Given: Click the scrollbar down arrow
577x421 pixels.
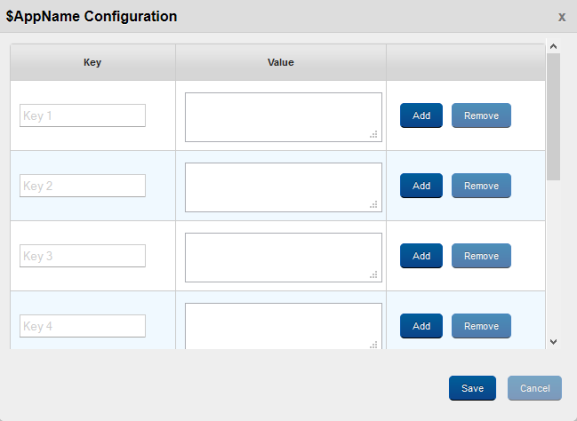Looking at the screenshot, I should 553,342.
